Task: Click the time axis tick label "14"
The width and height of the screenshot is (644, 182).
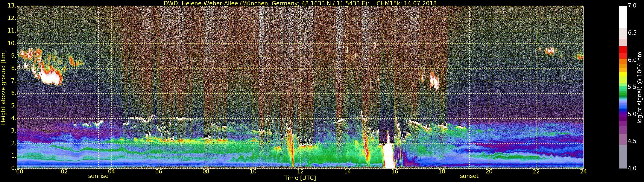Action: pos(348,172)
